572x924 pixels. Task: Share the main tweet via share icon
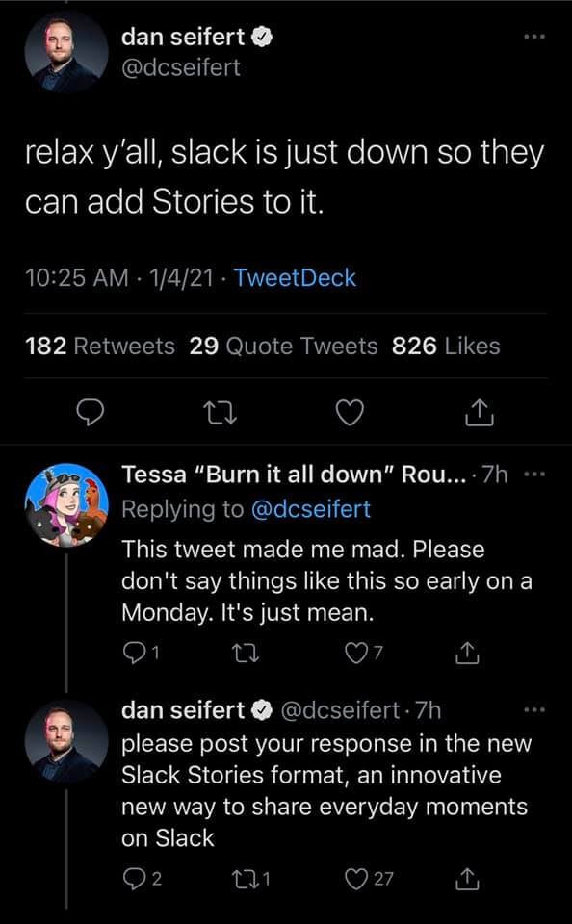click(x=477, y=412)
